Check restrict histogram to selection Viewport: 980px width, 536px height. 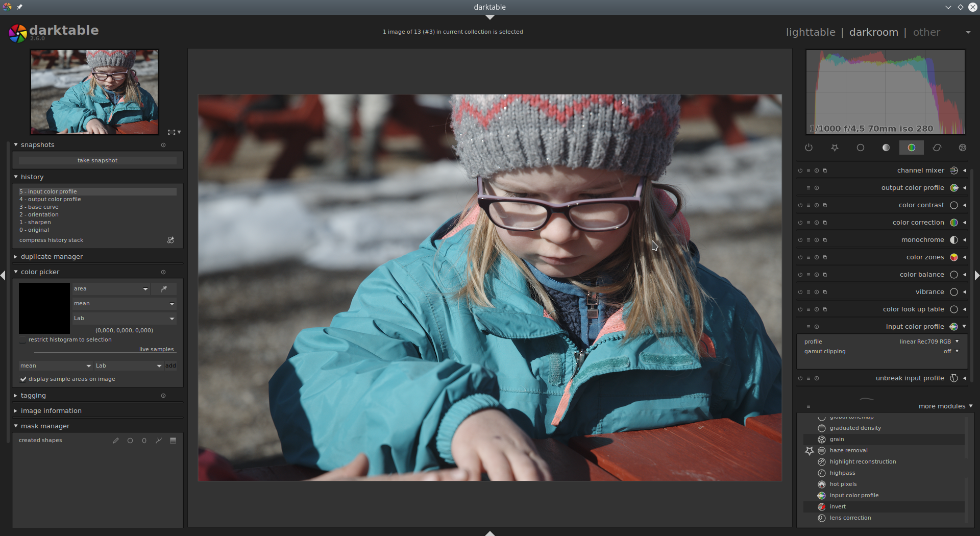pyautogui.click(x=23, y=340)
